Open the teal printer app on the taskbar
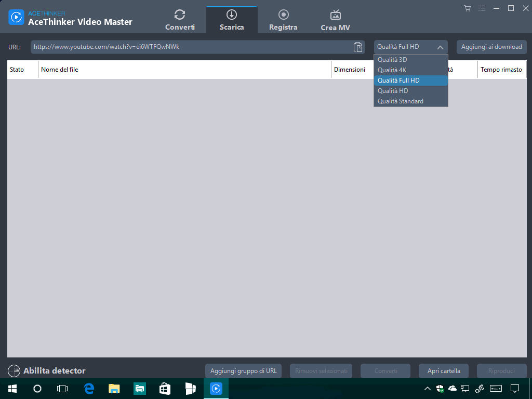Viewport: 532px width, 399px height. pos(140,389)
